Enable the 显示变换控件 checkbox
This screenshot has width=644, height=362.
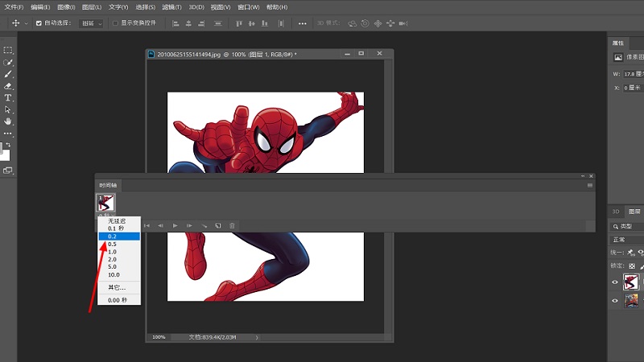(x=115, y=23)
